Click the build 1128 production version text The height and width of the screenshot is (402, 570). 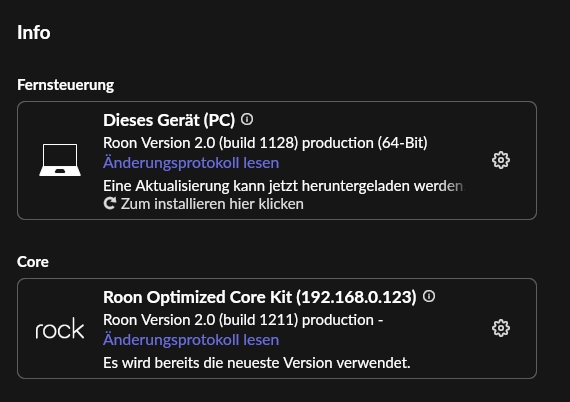pyautogui.click(x=265, y=143)
